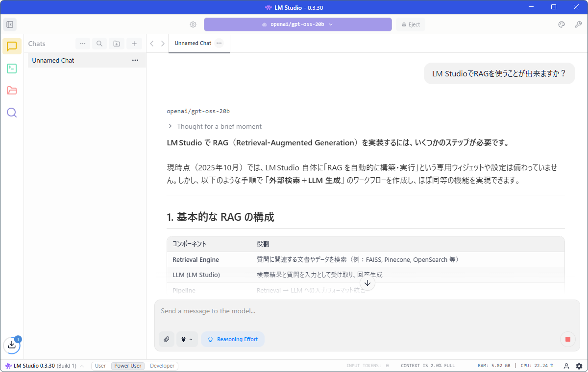
Task: Open the openai/gpt-oss-20b model selector dropdown
Action: pyautogui.click(x=297, y=24)
